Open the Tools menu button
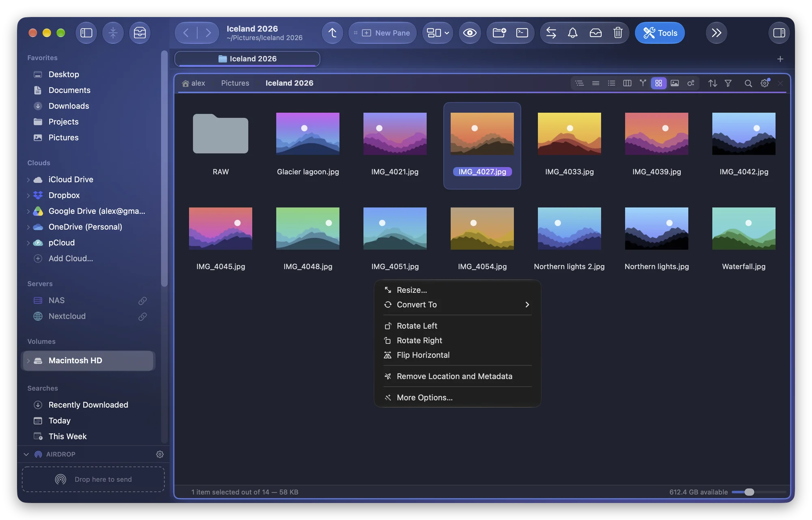This screenshot has width=812, height=520. (660, 33)
